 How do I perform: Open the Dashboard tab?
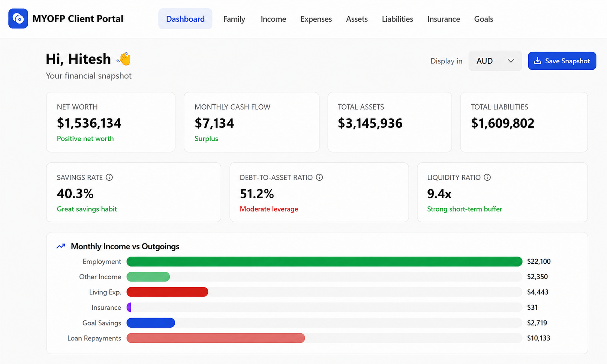click(185, 19)
